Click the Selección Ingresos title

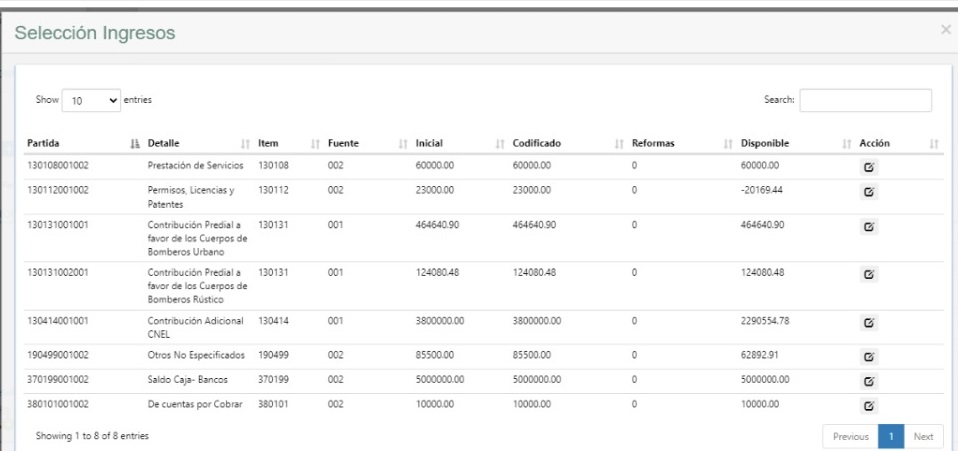pyautogui.click(x=95, y=33)
